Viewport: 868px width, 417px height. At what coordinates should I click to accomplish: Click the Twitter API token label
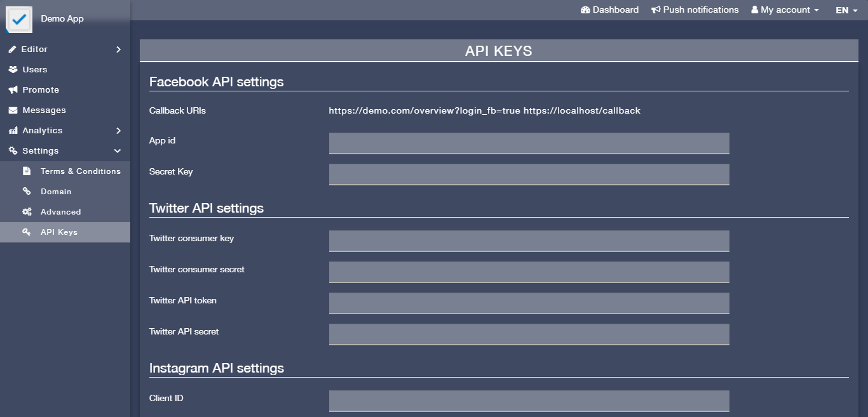click(183, 300)
